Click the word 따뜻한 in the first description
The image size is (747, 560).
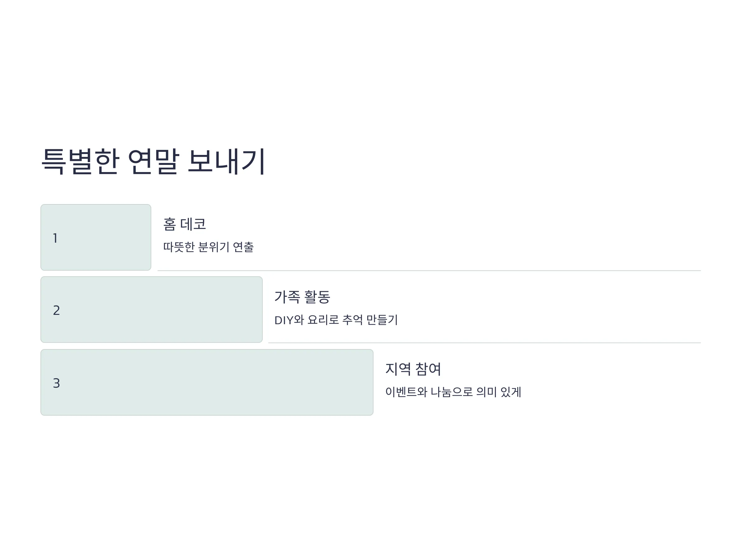click(x=179, y=247)
